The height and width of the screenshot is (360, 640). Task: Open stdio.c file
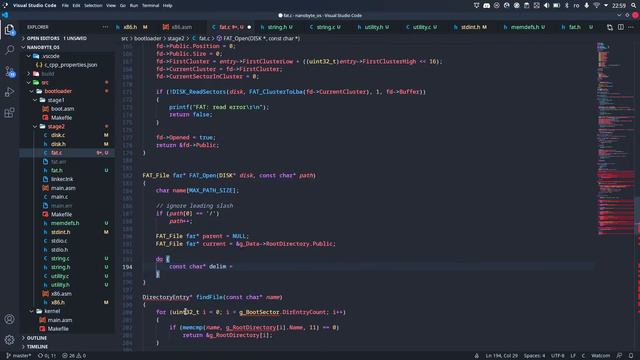[67, 241]
